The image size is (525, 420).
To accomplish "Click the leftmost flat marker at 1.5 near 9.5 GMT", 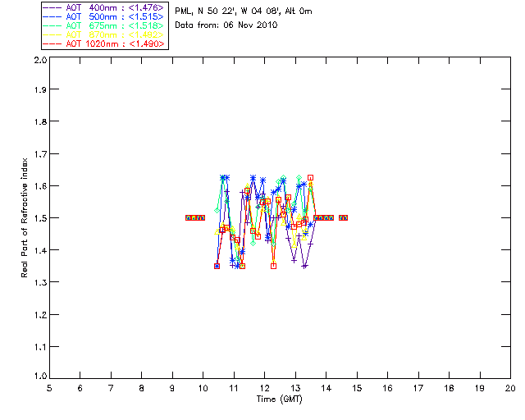I will [188, 217].
